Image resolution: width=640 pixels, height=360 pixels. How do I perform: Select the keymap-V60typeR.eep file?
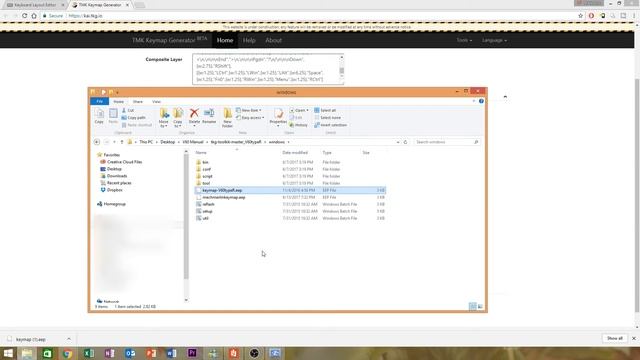pyautogui.click(x=290, y=190)
